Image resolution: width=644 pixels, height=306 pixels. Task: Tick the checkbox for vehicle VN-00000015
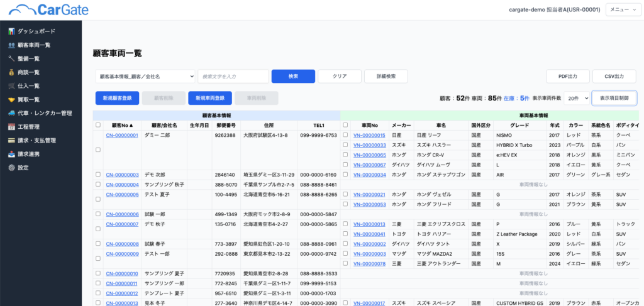[x=345, y=135]
